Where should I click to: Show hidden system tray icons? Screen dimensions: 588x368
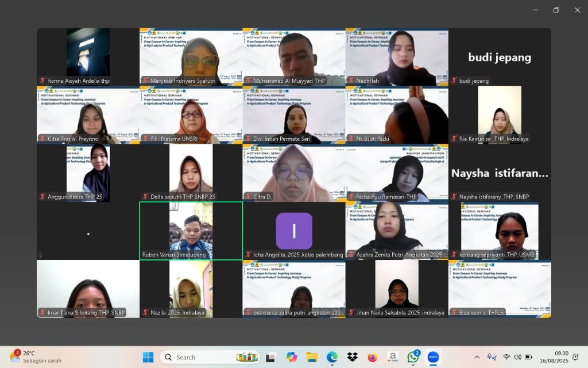point(477,357)
